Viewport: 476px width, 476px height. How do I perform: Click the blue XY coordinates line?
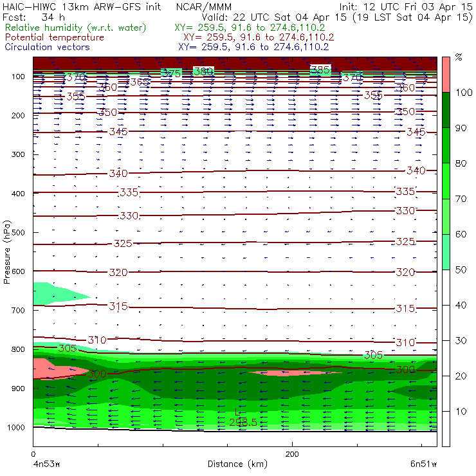coord(253,47)
